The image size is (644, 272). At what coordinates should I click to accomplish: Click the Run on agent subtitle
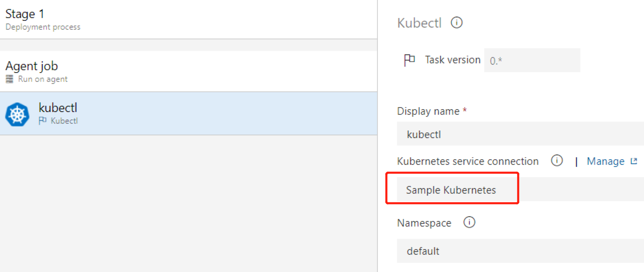click(x=43, y=79)
